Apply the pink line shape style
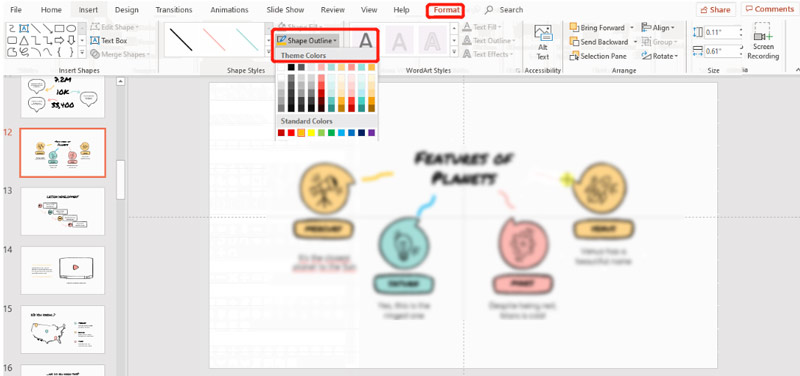The width and height of the screenshot is (800, 376). 214,39
